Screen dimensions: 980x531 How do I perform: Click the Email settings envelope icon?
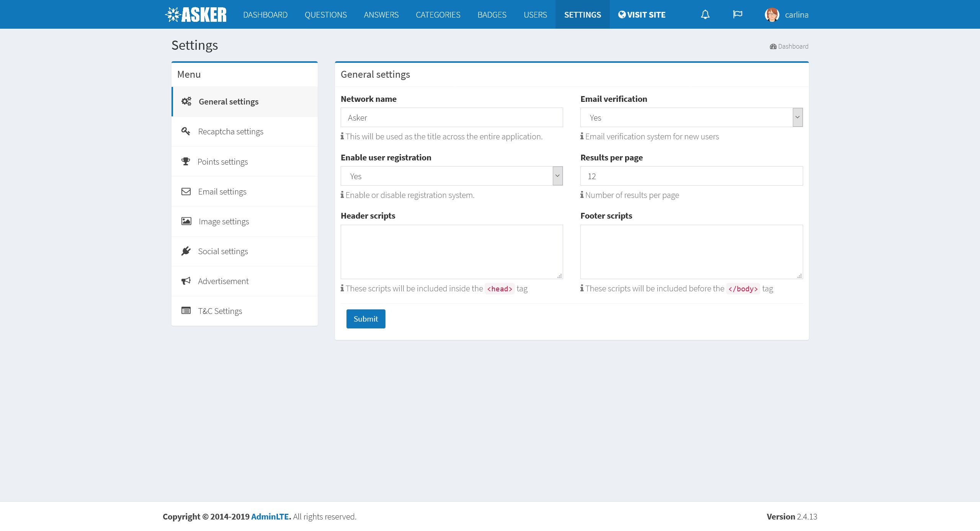point(186,191)
